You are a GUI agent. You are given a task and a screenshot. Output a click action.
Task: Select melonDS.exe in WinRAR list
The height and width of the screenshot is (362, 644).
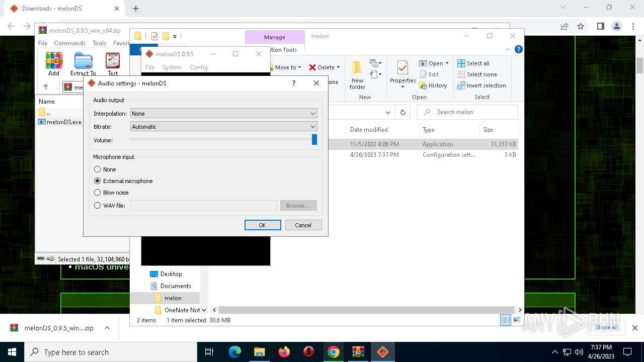[59, 122]
